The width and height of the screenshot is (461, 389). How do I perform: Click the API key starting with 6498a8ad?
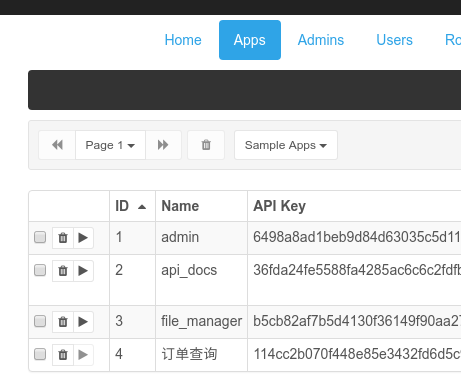click(x=357, y=237)
